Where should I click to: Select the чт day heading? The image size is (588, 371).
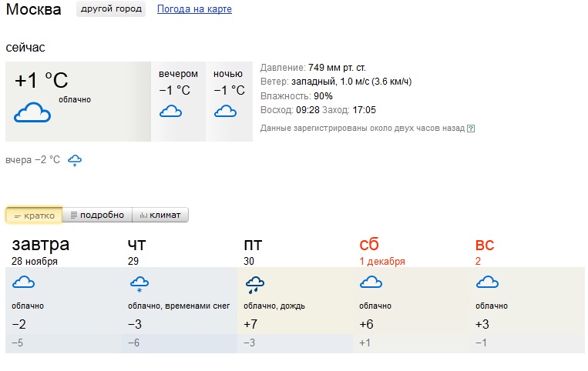click(x=136, y=245)
